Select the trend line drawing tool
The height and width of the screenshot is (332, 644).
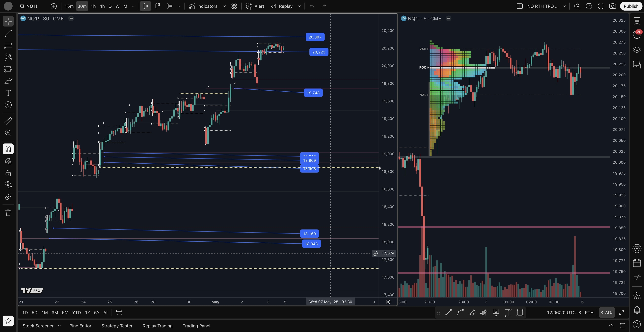coord(8,33)
